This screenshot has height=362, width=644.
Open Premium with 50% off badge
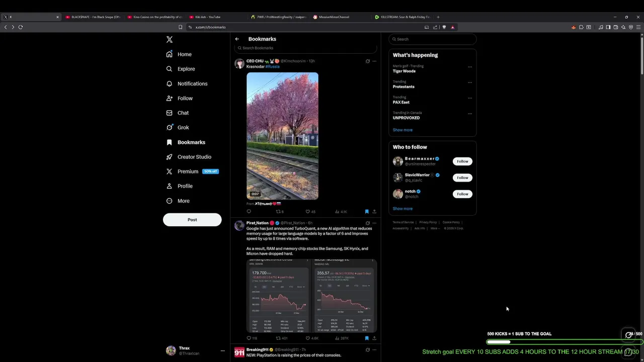(x=192, y=171)
